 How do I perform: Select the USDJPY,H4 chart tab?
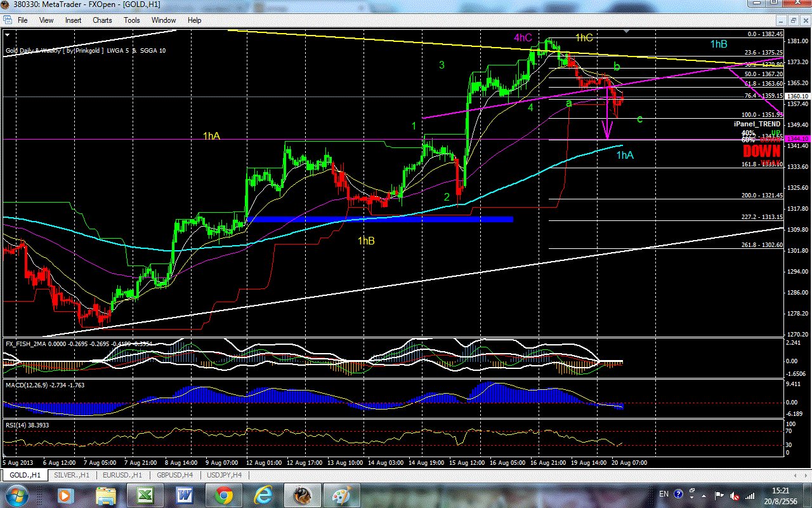point(225,475)
